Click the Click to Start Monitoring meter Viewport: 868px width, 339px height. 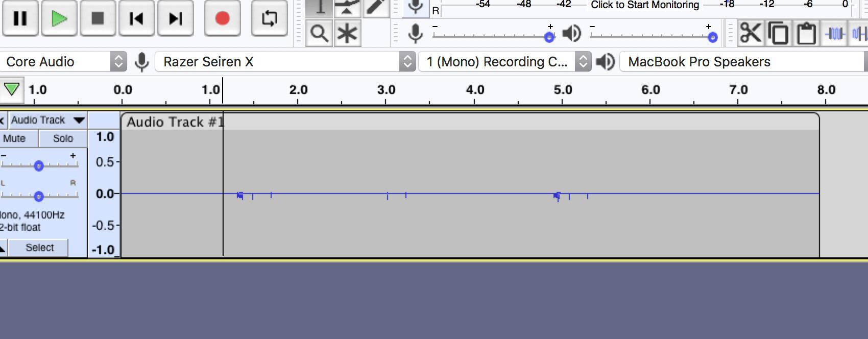[644, 6]
